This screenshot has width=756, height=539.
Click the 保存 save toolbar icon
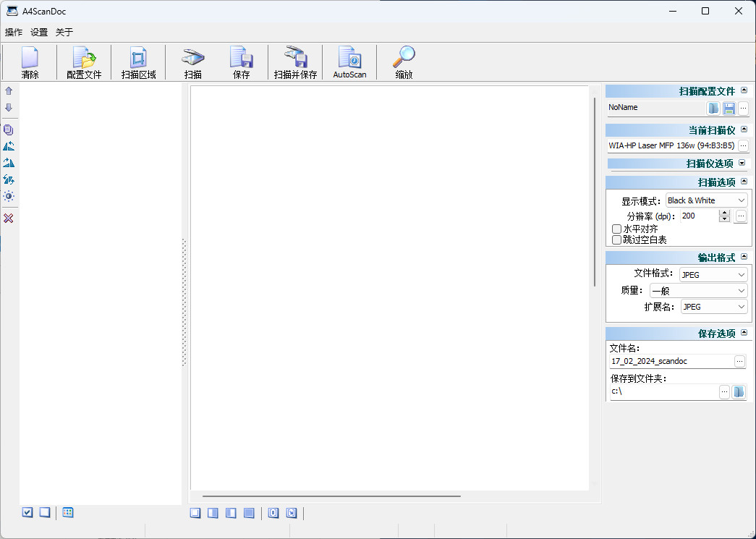coord(241,62)
